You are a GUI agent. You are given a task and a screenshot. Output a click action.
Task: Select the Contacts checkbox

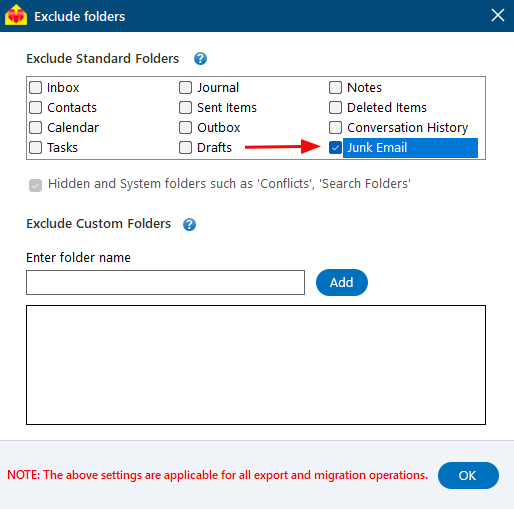click(35, 108)
